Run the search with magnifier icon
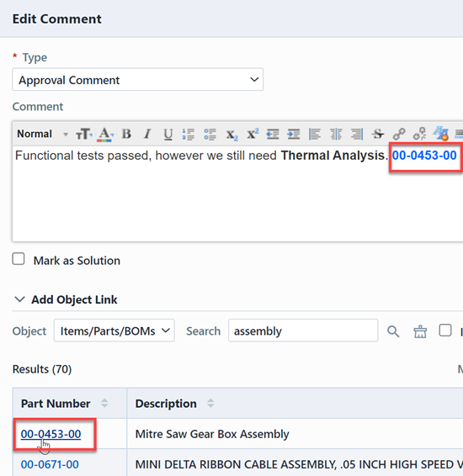Viewport: 463px width, 476px height. point(393,331)
